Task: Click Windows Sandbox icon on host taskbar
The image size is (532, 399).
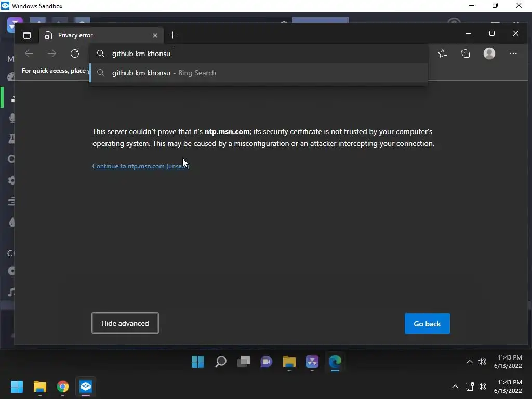Action: click(86, 387)
